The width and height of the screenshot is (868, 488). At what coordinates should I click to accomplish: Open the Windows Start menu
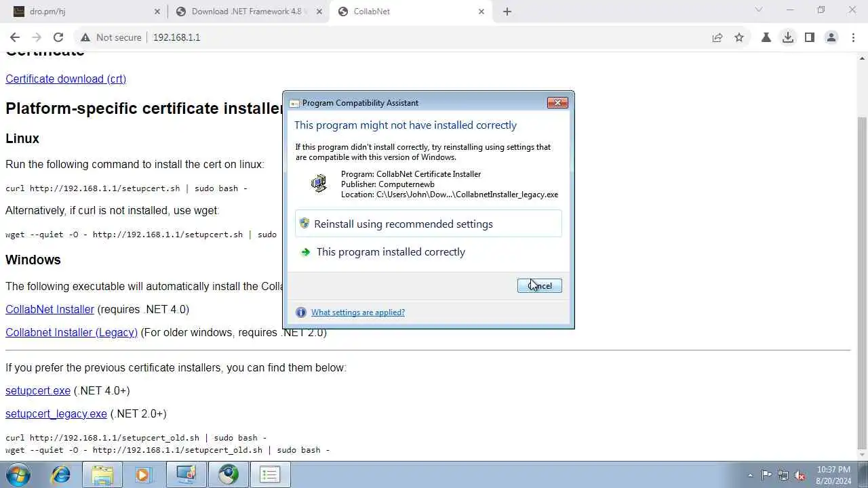coord(18,474)
